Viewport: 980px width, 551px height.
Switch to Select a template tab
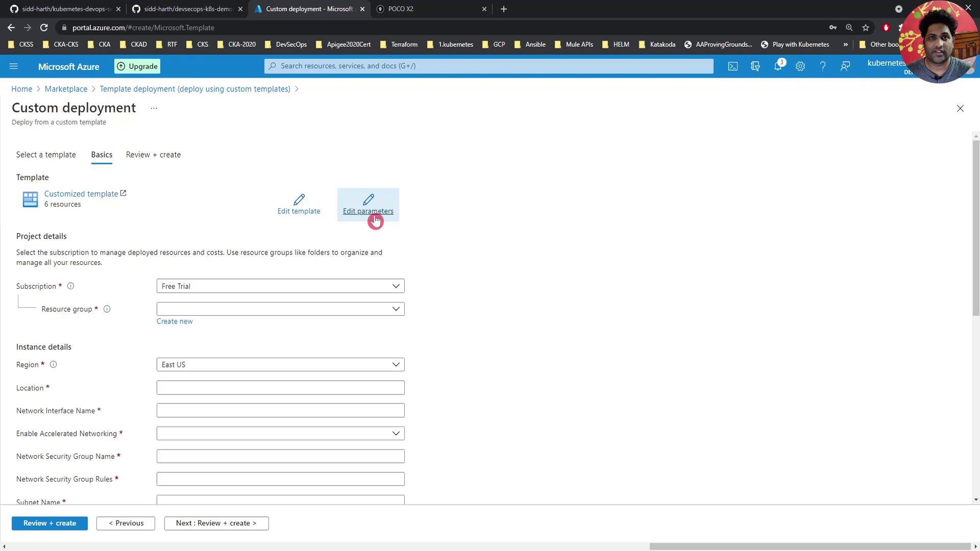46,155
